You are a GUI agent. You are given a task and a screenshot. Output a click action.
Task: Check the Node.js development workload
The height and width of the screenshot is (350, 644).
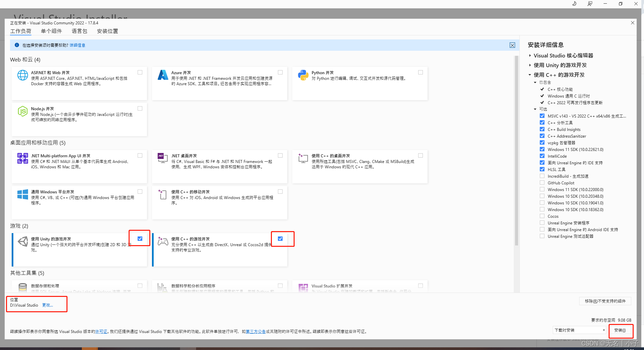tap(140, 108)
